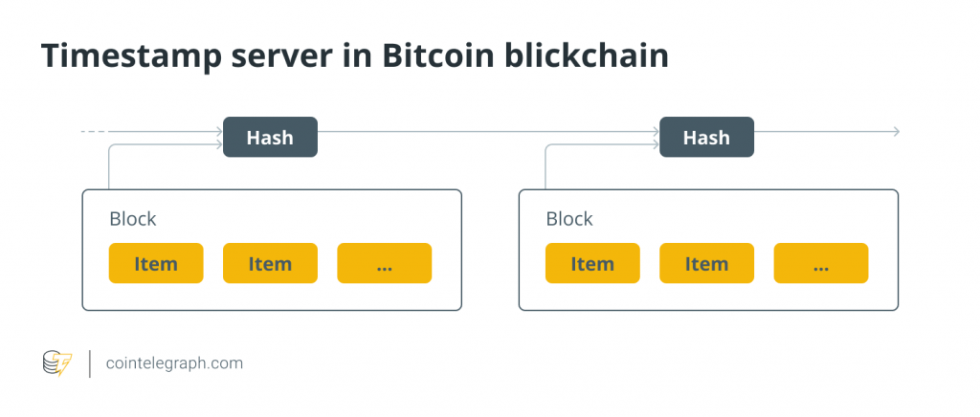Click the right Hash box
The width and height of the screenshot is (980, 417).
[706, 138]
